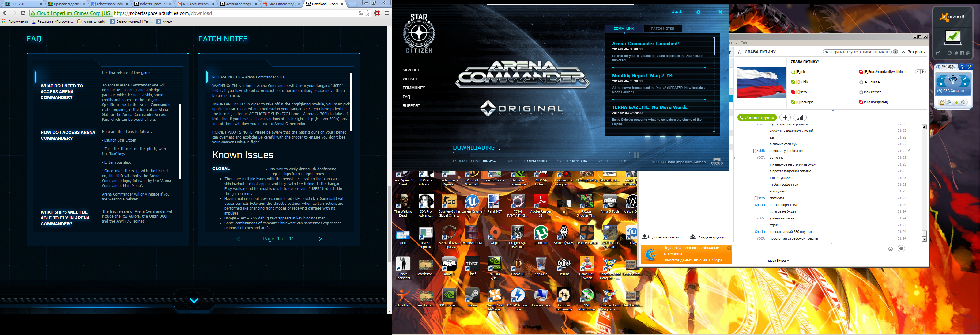This screenshot has height=335, width=980.
Task: Open 'Monthly Report: May 2014' news item
Action: pos(642,75)
